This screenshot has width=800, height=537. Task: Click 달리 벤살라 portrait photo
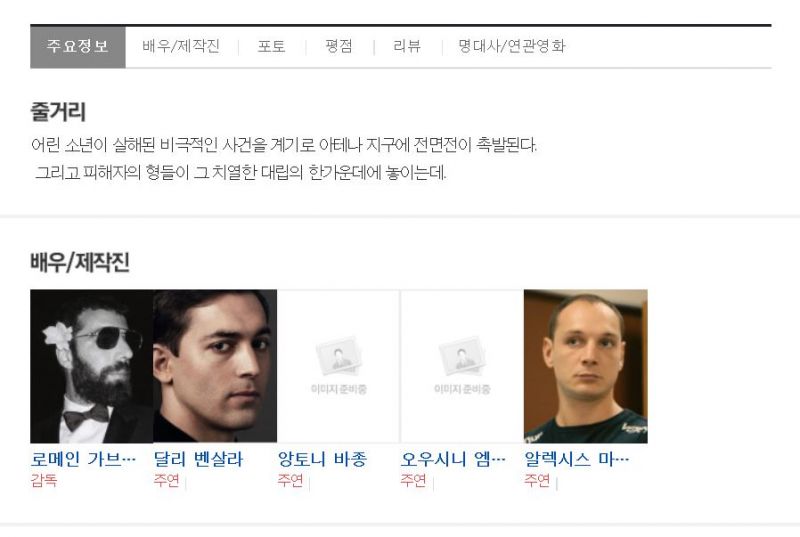[x=215, y=366]
